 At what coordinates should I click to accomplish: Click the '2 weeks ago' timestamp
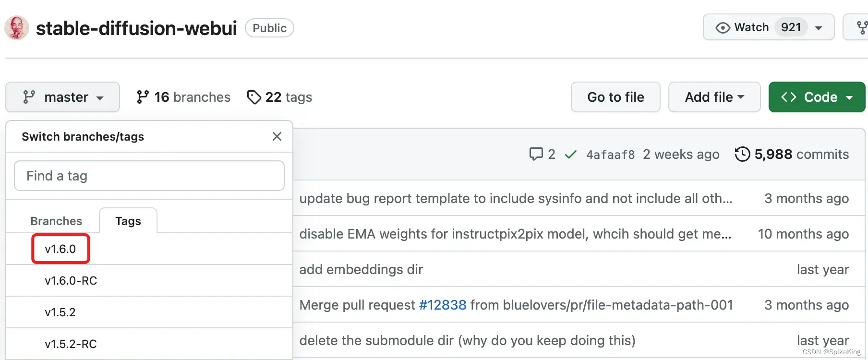click(681, 154)
